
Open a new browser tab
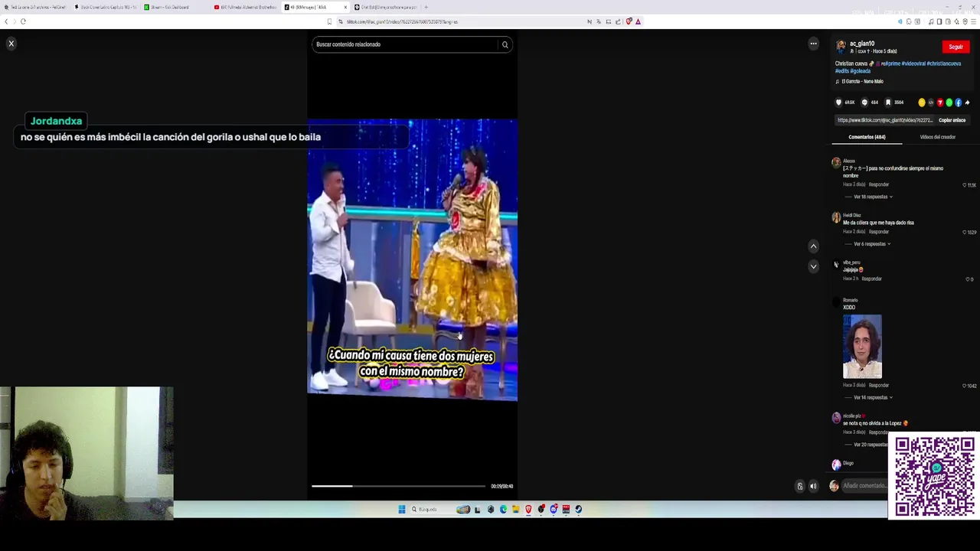[426, 7]
